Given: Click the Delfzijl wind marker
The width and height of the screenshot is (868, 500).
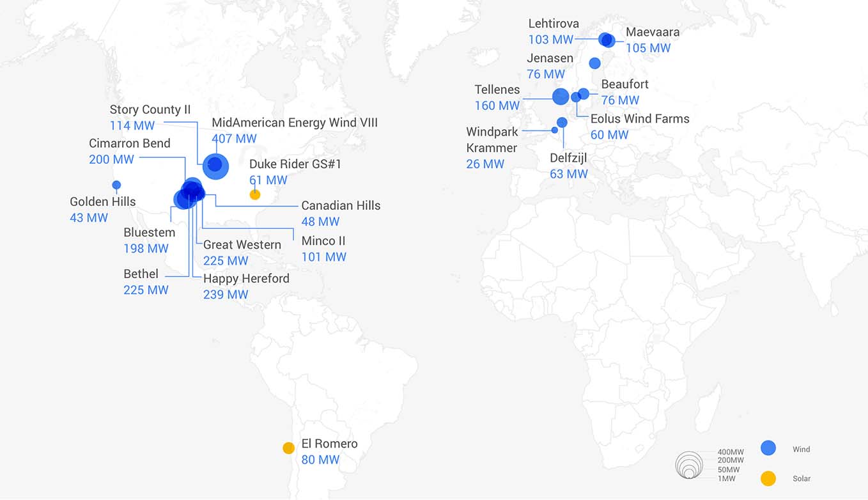Looking at the screenshot, I should click(x=562, y=122).
